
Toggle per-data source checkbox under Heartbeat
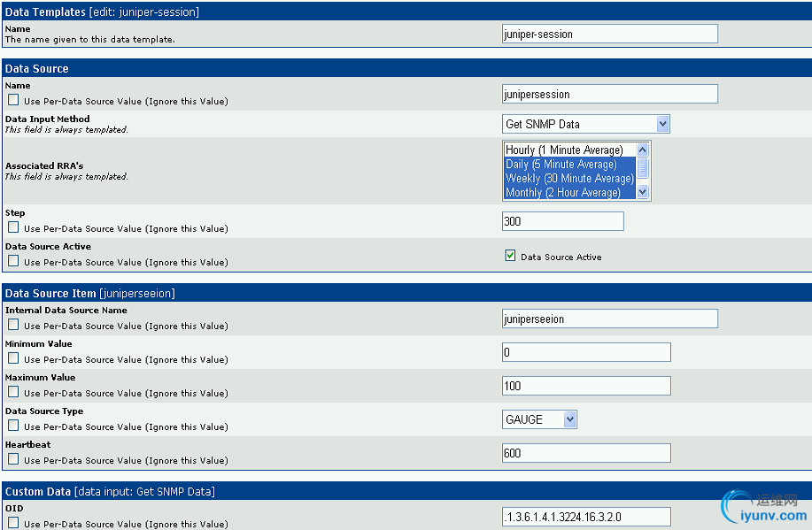tap(13, 459)
